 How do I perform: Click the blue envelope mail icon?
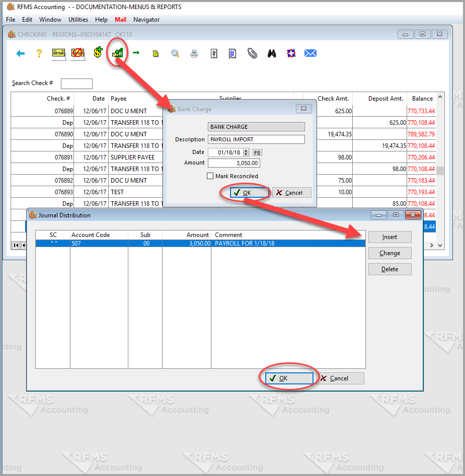pos(311,53)
